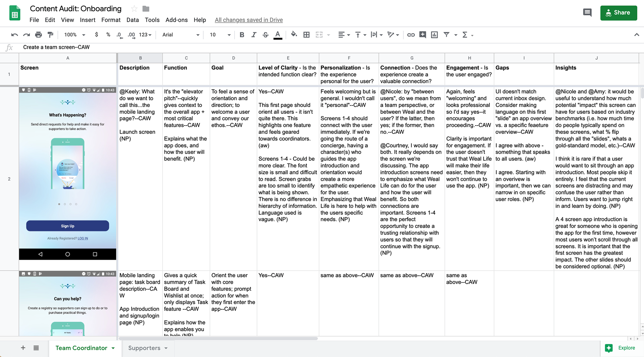Click the Create a filter funnel icon
Screen dimensions: 644x357
[446, 35]
